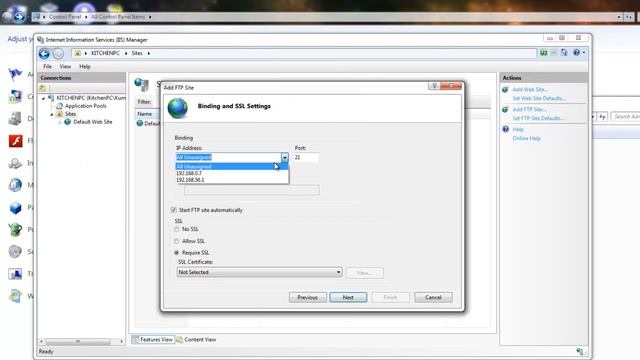Click the blue cube icon in Control Panel
Viewport: 640px width, 360px height.
(16, 207)
